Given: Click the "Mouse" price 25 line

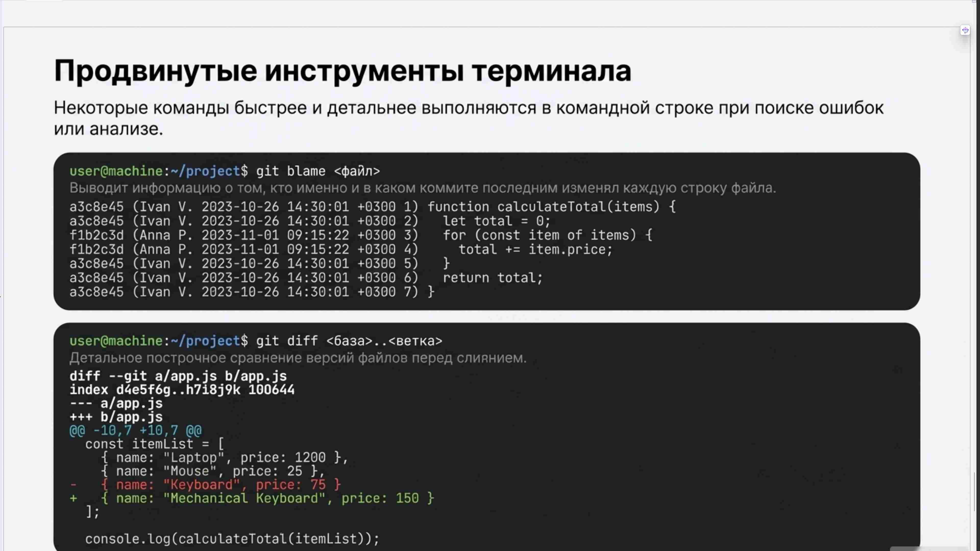Looking at the screenshot, I should (213, 471).
